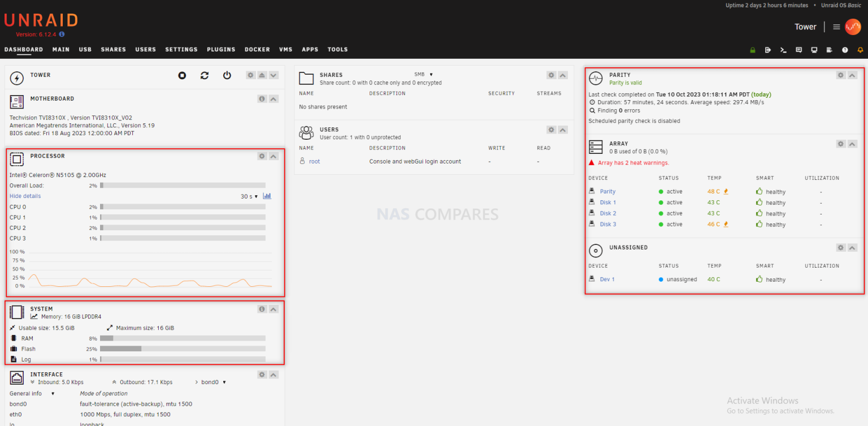
Task: Click the CPU load graph icon
Action: tap(267, 196)
